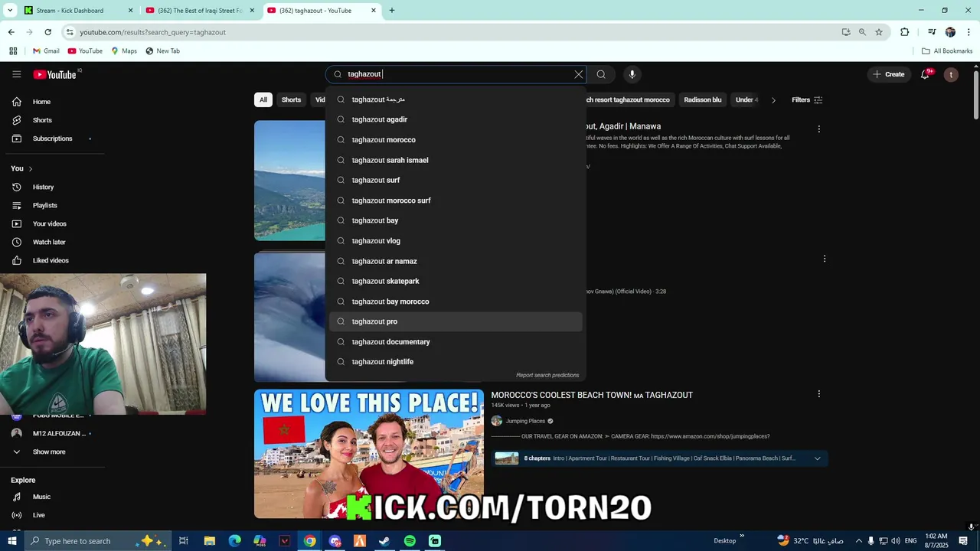This screenshot has height=551, width=980.
Task: Open the tab search dropdown
Action: click(x=10, y=11)
